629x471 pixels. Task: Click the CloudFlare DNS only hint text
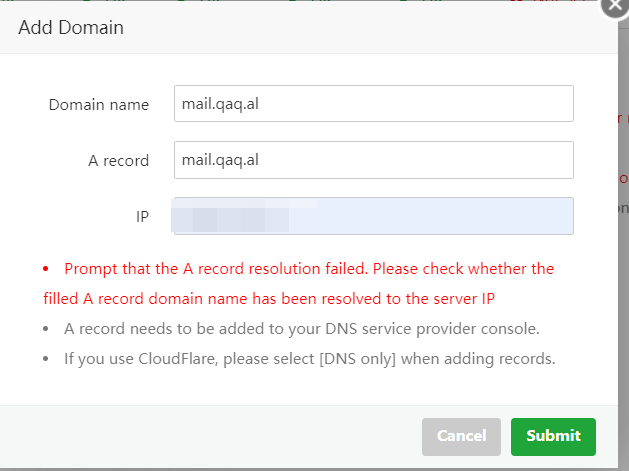(x=310, y=359)
